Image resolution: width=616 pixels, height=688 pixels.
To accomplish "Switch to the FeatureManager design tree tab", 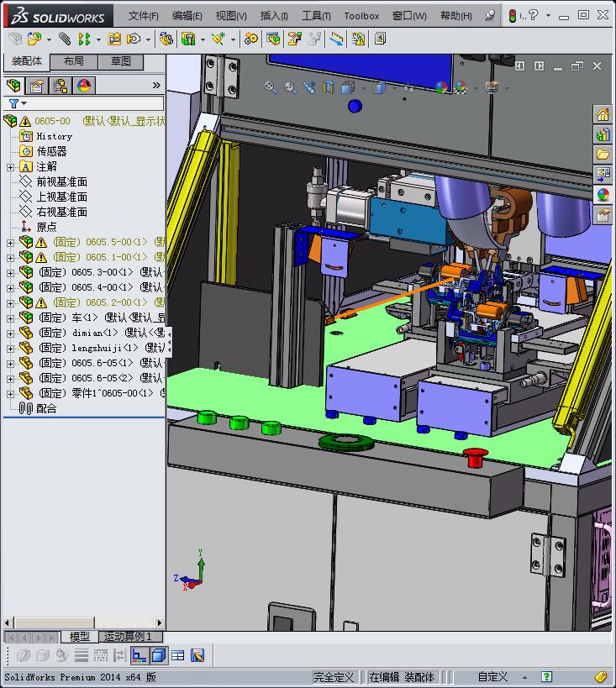I will tap(13, 85).
